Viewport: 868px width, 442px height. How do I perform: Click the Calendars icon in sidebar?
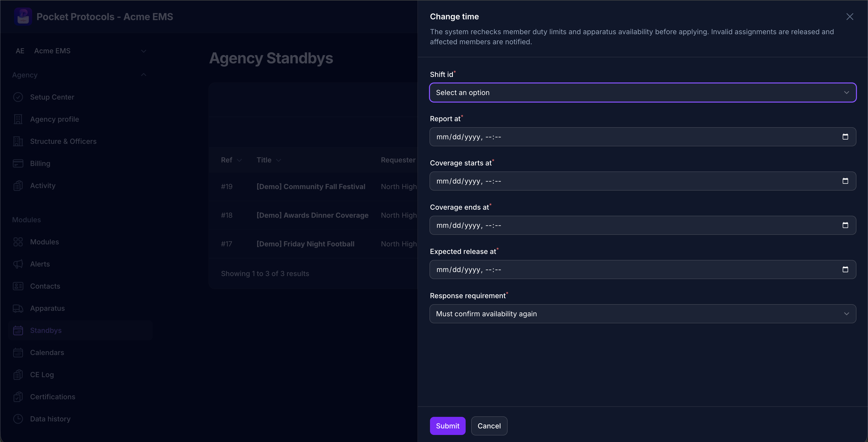coord(18,352)
